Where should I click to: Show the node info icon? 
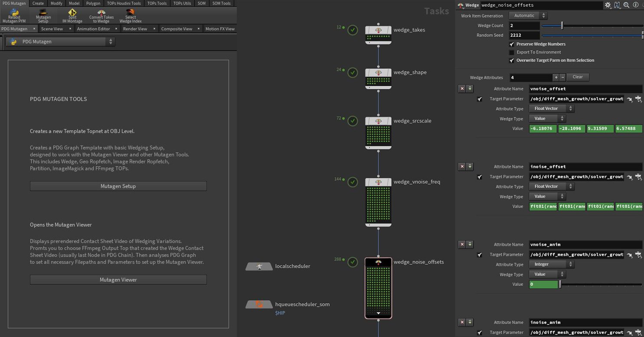coord(635,5)
